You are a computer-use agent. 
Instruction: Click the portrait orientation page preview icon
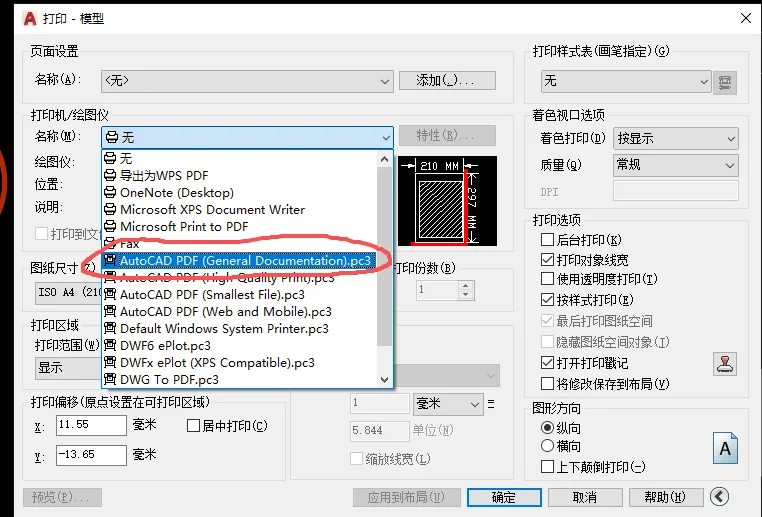click(x=725, y=448)
